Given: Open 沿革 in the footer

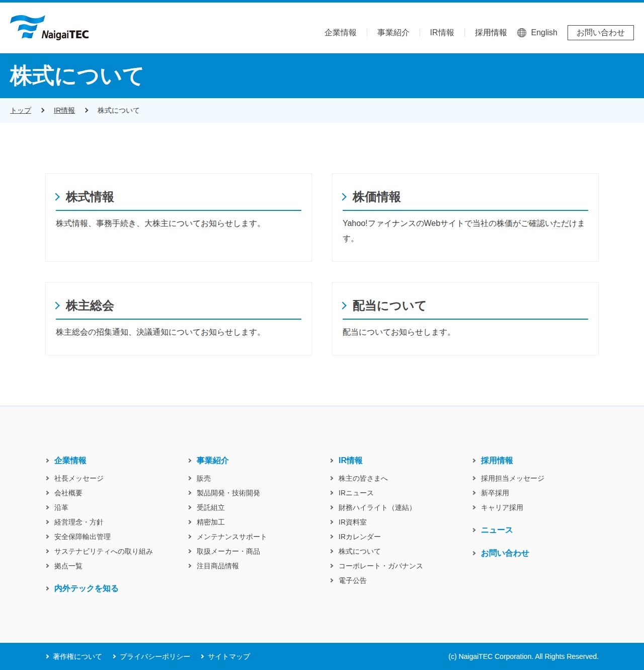Looking at the screenshot, I should (x=61, y=507).
